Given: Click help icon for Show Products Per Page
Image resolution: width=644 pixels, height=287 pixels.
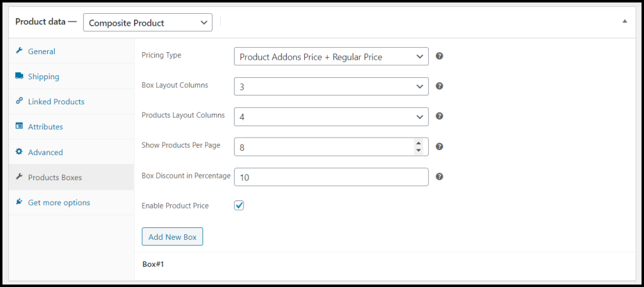Looking at the screenshot, I should (440, 146).
